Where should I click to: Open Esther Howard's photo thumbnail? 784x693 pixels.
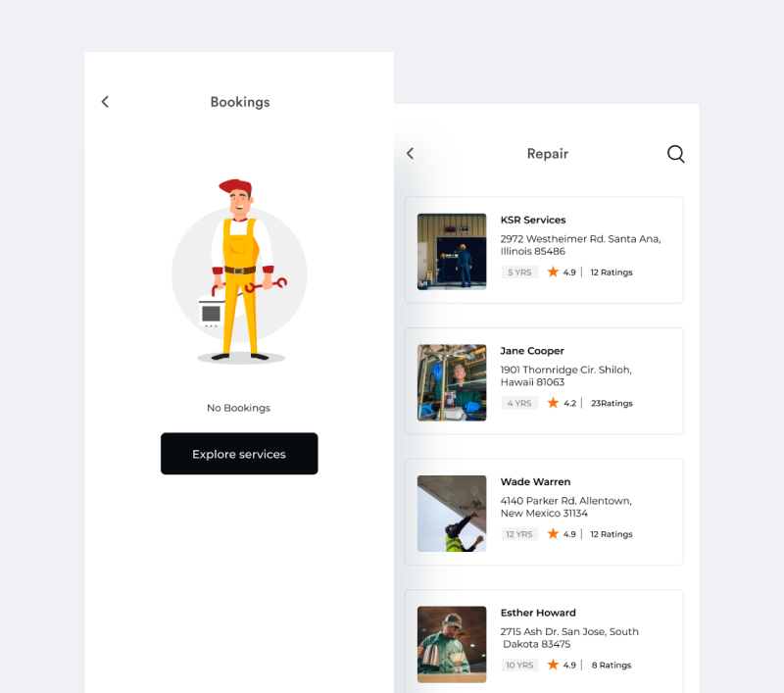pyautogui.click(x=452, y=645)
